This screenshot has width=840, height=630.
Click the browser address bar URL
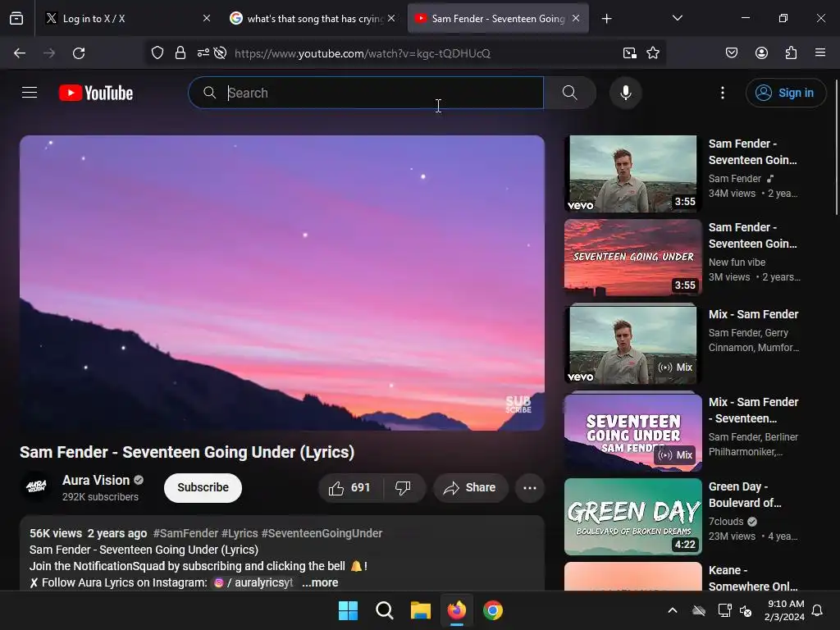tap(363, 53)
